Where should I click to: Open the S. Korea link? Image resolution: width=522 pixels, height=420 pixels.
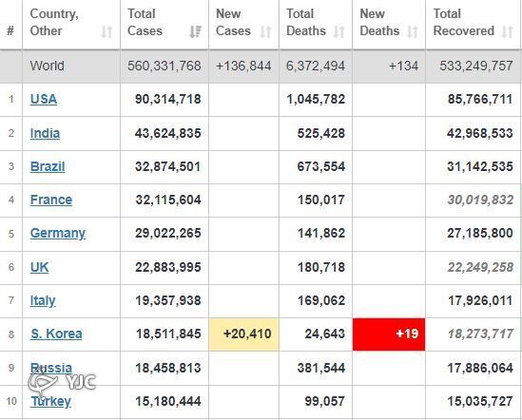click(56, 334)
